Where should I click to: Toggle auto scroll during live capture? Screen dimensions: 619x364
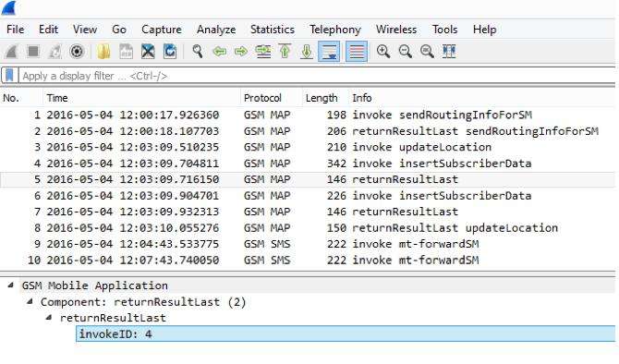329,52
